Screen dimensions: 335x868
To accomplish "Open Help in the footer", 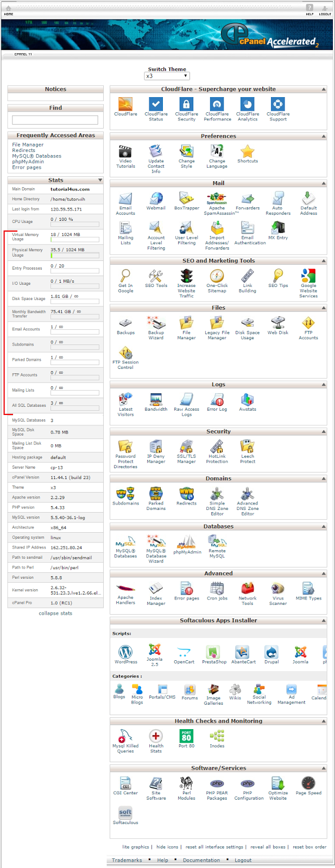I will click(163, 860).
